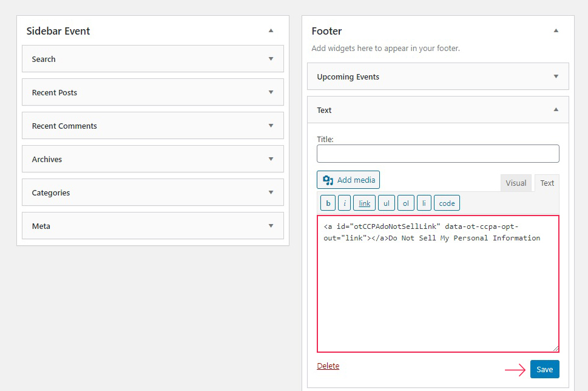Collapse the Sidebar Event panel
The width and height of the screenshot is (588, 391).
[271, 31]
